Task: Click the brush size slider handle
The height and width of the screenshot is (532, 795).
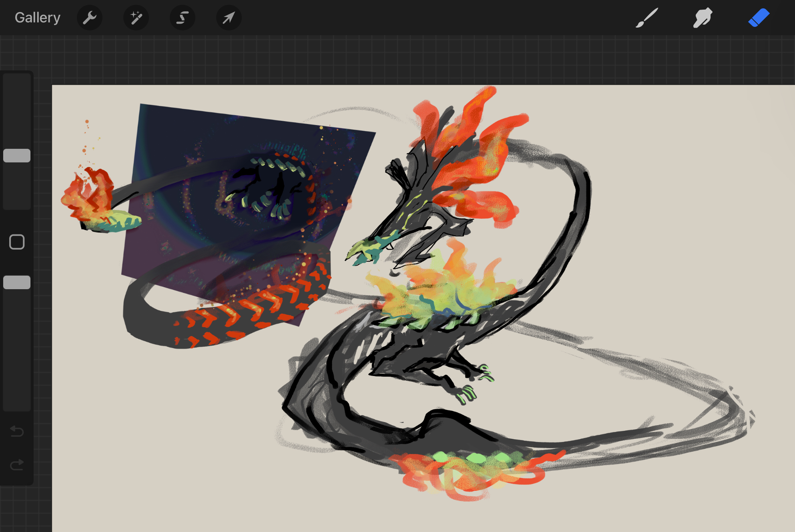Action: [x=17, y=156]
